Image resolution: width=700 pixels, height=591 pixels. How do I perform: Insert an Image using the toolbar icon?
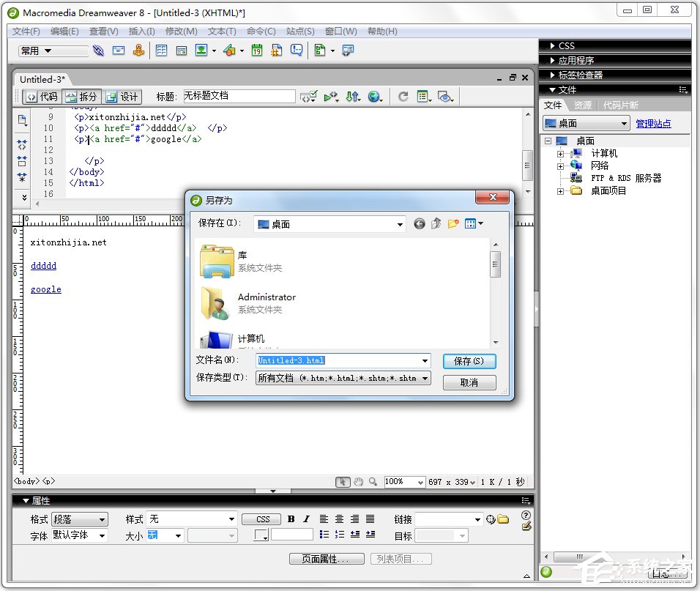pyautogui.click(x=200, y=50)
